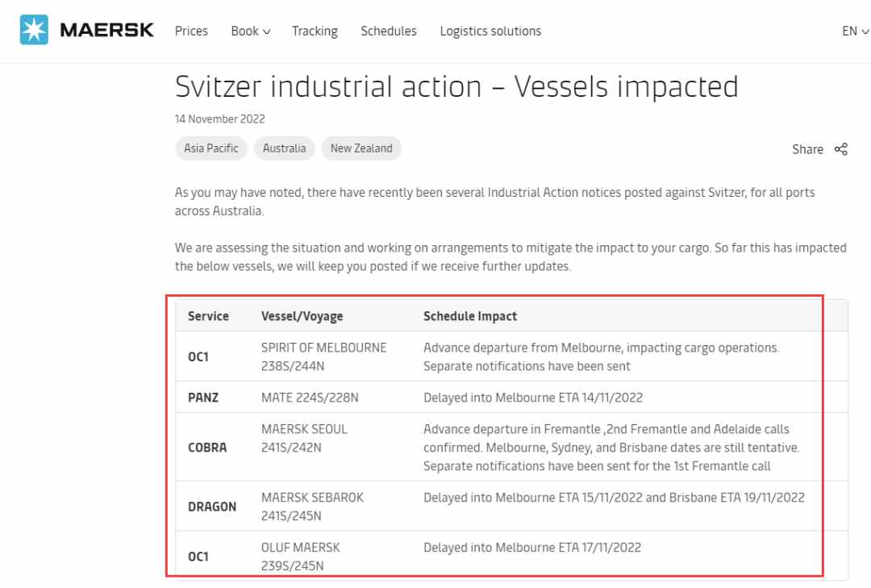This screenshot has height=588, width=871.
Task: Click MATE 224S/228N cell
Action: [310, 398]
